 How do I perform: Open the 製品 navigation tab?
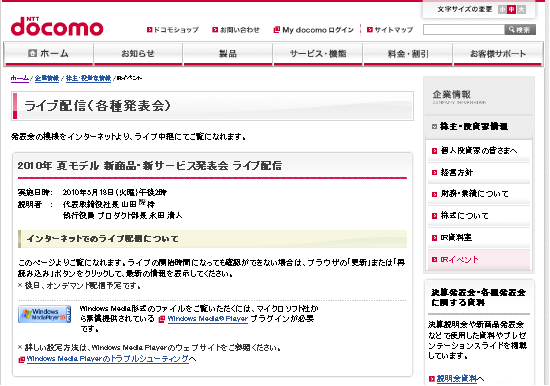pyautogui.click(x=228, y=54)
